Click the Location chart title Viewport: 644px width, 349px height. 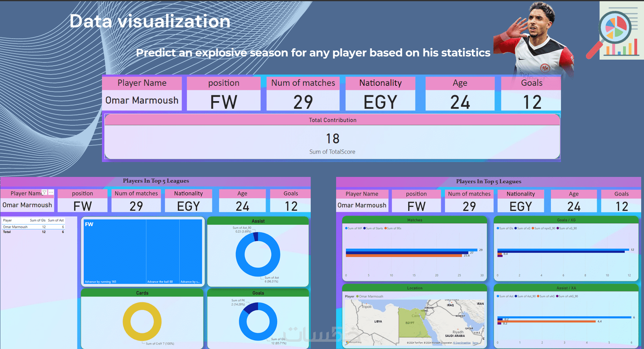415,288
